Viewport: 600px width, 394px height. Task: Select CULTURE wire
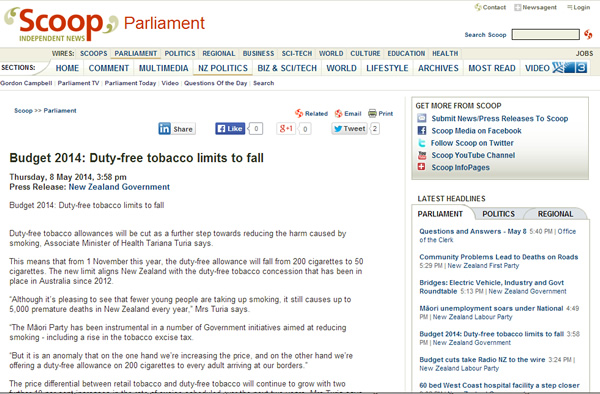pyautogui.click(x=365, y=53)
